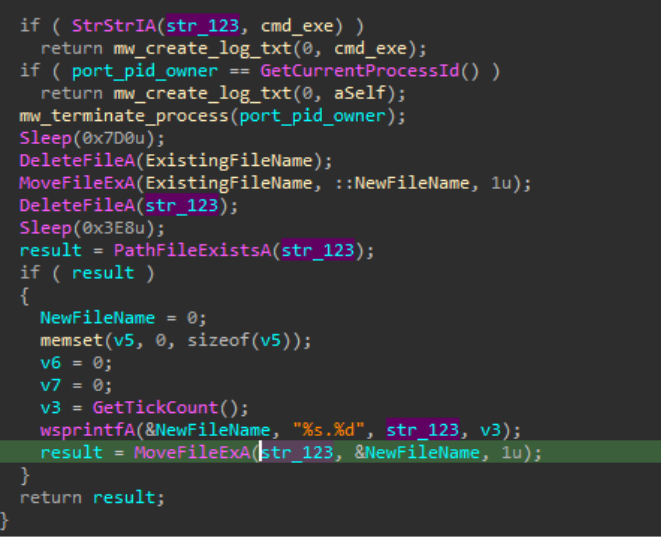This screenshot has width=661, height=537.
Task: Click variable v7 assignment
Action: pos(50,386)
